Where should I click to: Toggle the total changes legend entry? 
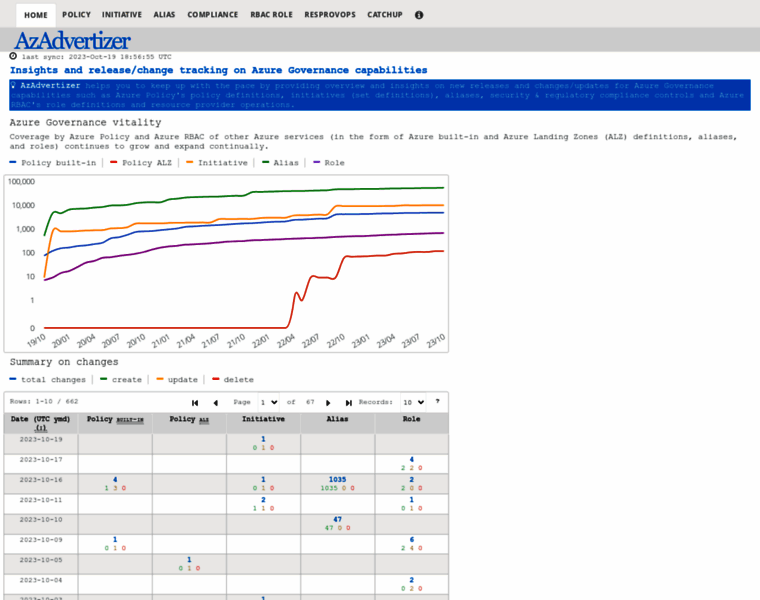click(48, 379)
